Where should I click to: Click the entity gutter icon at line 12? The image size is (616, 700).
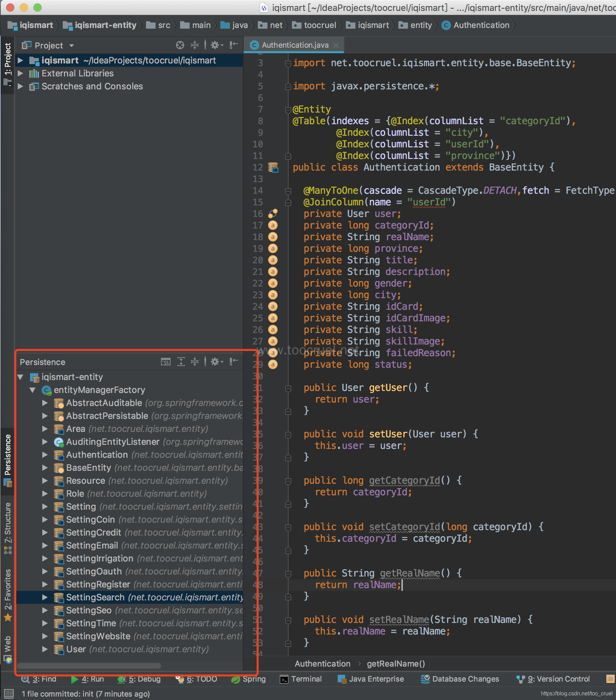pyautogui.click(x=273, y=167)
